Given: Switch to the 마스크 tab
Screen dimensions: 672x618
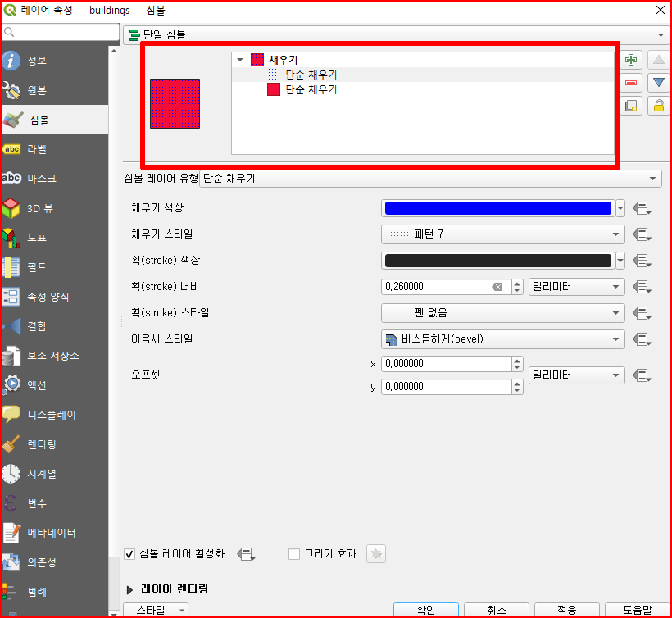Looking at the screenshot, I should [x=55, y=179].
